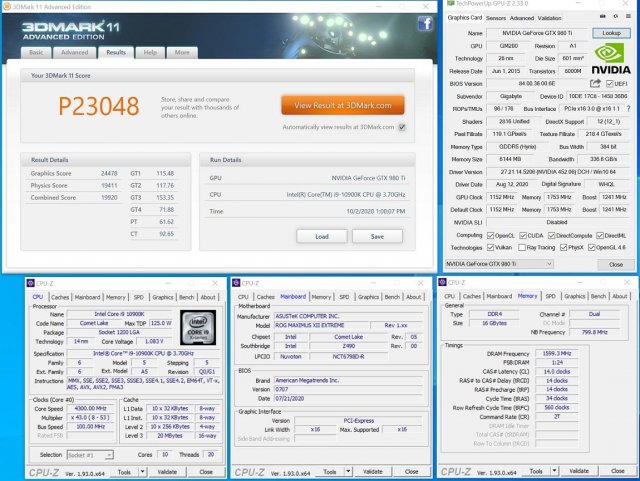Open the GPU selection dropdown in GPU-Z
The height and width of the screenshot is (481, 640).
[499, 264]
